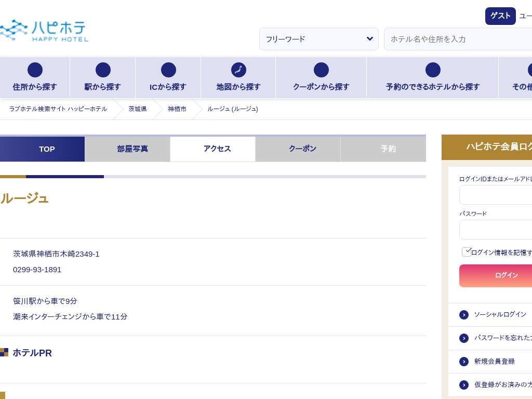The height and width of the screenshot is (399, 532).
Task: Focus the パスワード input field
Action: pos(496,230)
